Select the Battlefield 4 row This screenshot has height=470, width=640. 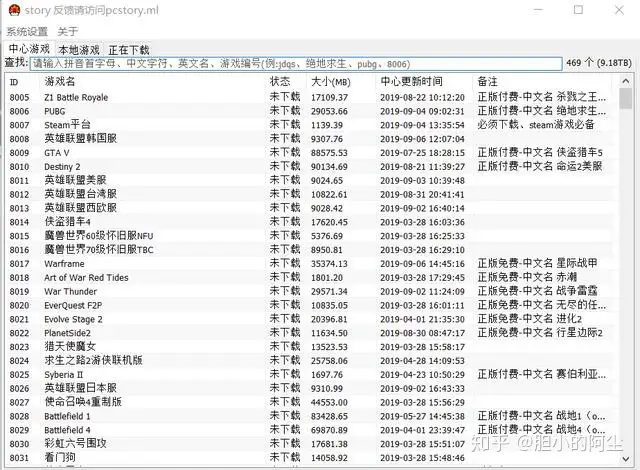[309, 430]
